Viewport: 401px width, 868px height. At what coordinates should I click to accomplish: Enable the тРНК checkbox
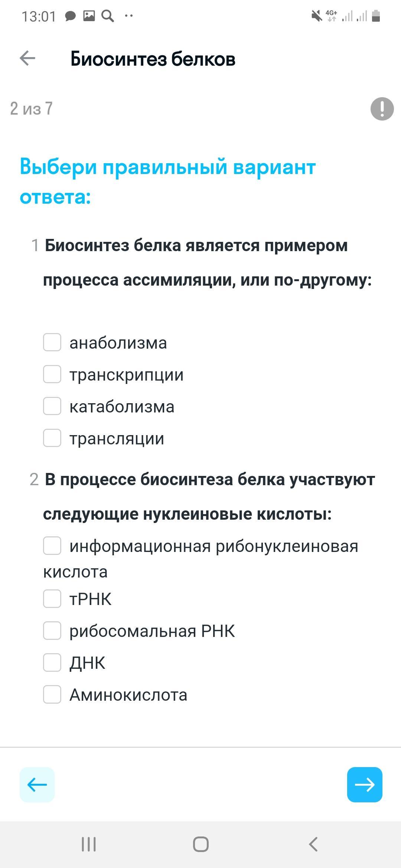click(52, 599)
